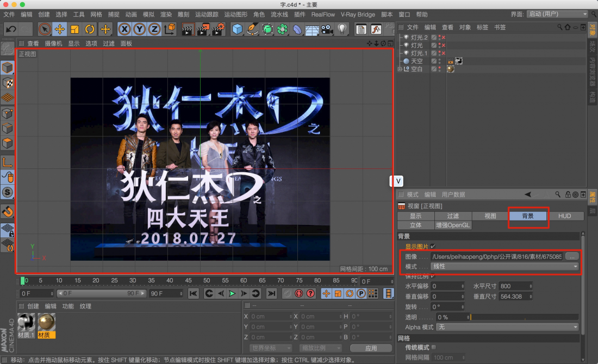The width and height of the screenshot is (598, 364).
Task: Open the 模式 dropdown set to 线性
Action: pos(505,267)
